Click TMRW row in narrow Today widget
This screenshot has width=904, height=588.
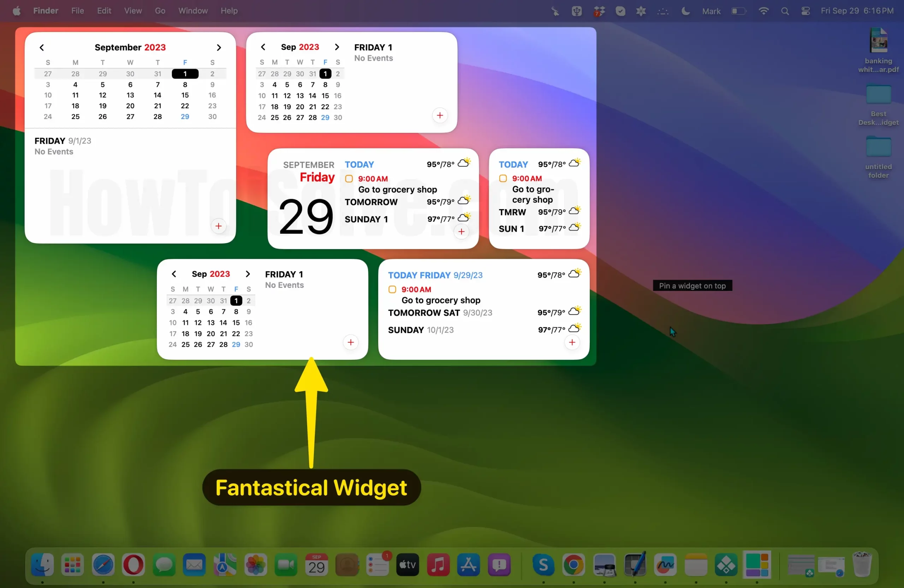point(539,212)
